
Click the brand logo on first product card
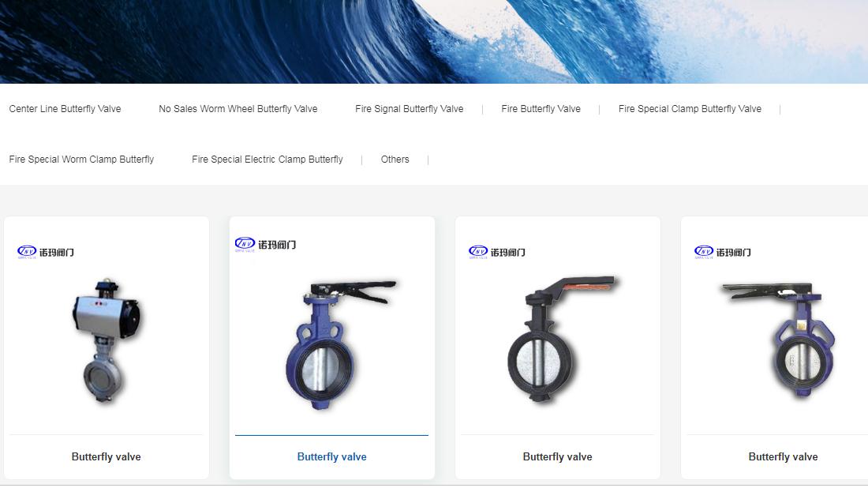(x=46, y=252)
